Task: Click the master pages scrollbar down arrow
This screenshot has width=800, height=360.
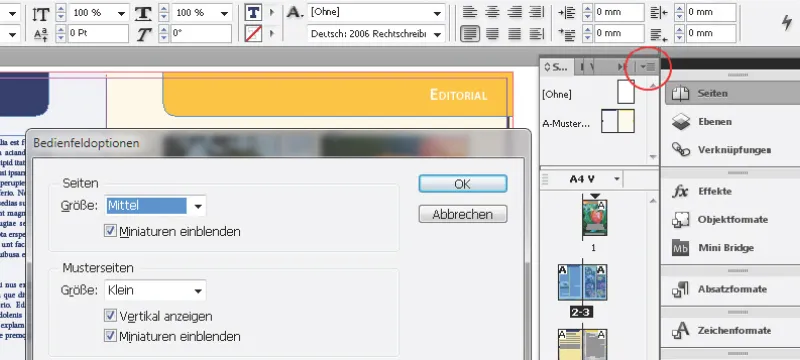Action: tap(653, 157)
